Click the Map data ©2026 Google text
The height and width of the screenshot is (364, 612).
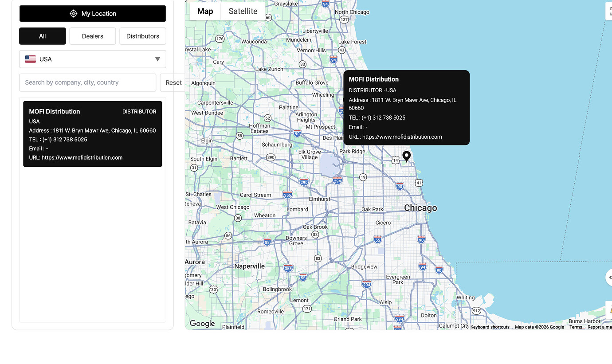click(539, 327)
